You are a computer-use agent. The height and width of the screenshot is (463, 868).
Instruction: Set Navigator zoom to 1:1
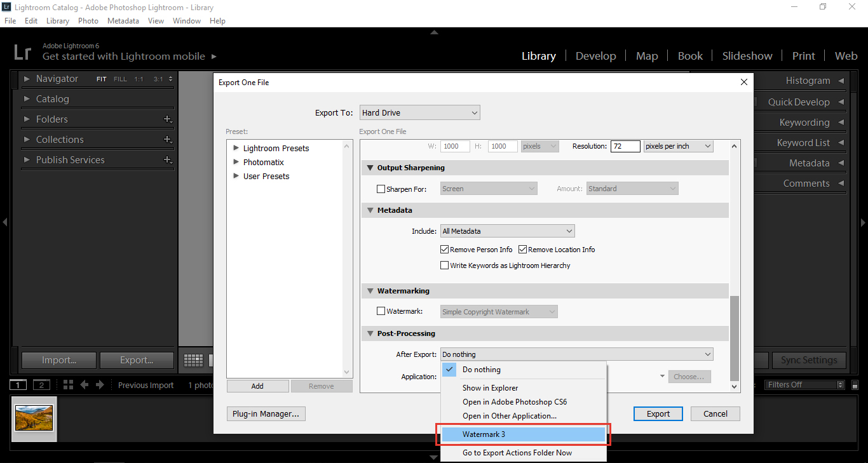(x=139, y=79)
